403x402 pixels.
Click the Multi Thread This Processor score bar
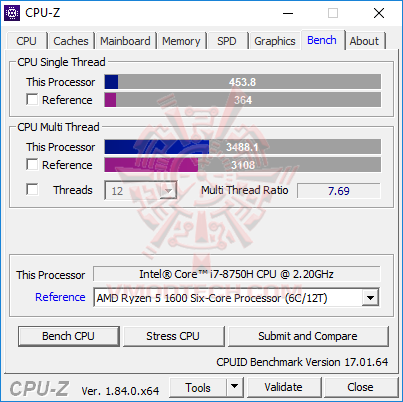pyautogui.click(x=243, y=147)
